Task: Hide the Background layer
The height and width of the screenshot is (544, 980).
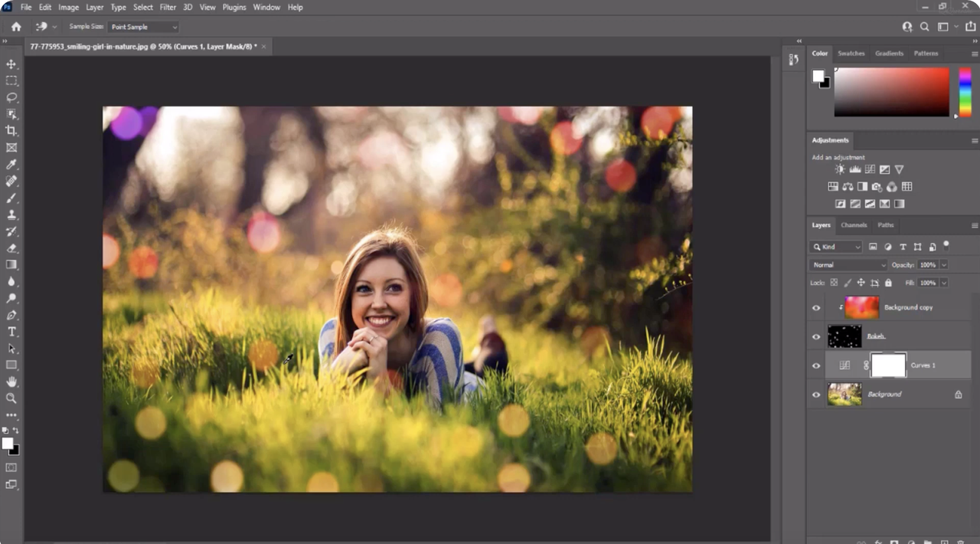Action: coord(816,395)
